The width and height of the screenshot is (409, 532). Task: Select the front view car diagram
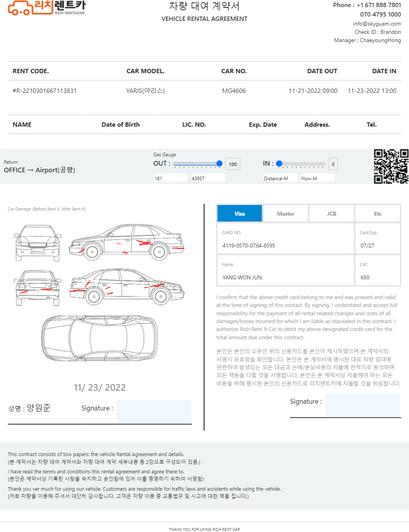38,243
